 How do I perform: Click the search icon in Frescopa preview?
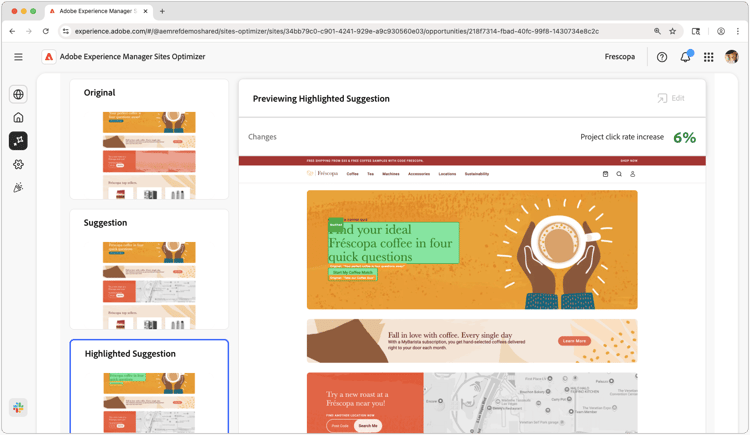tap(619, 174)
